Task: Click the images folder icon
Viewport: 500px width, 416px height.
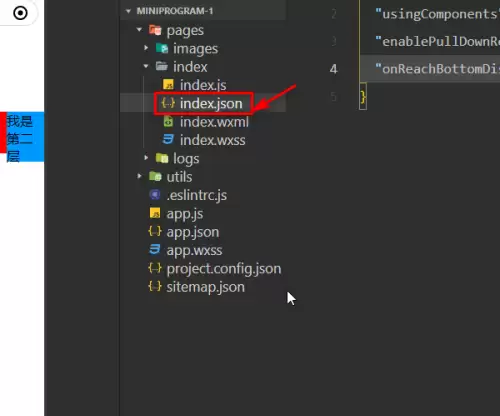Action: tap(162, 48)
